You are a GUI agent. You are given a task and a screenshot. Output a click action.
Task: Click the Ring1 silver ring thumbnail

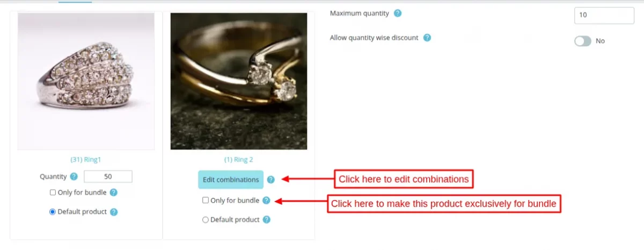click(x=86, y=81)
